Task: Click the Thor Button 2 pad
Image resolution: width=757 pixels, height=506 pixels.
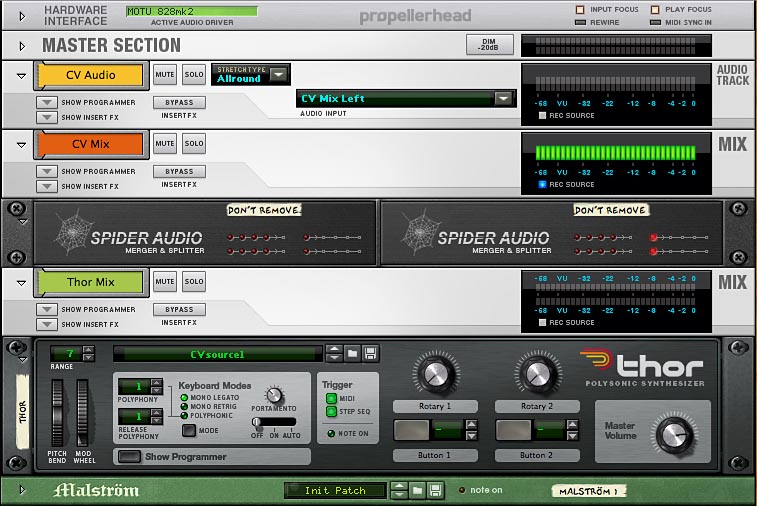Action: [513, 430]
